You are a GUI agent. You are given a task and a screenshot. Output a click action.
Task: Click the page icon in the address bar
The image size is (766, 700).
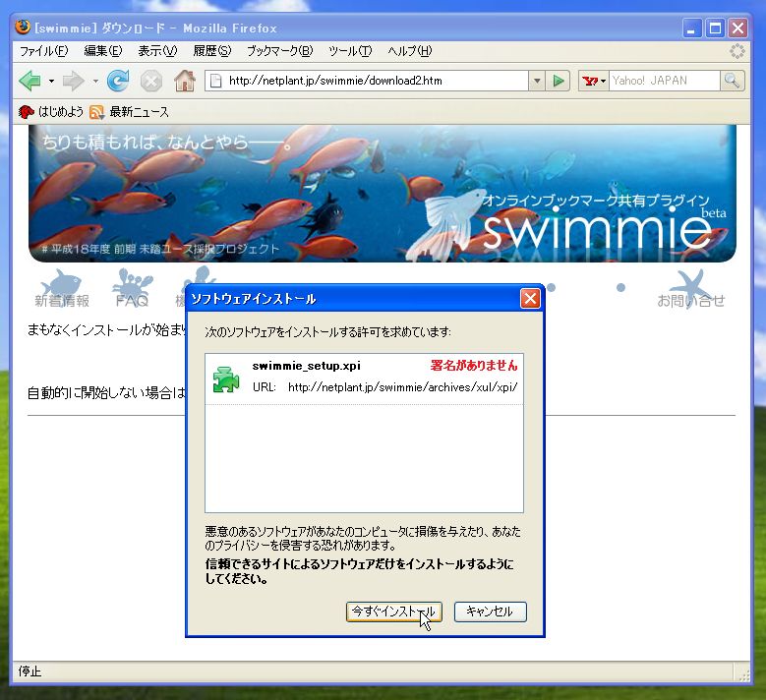pyautogui.click(x=215, y=81)
